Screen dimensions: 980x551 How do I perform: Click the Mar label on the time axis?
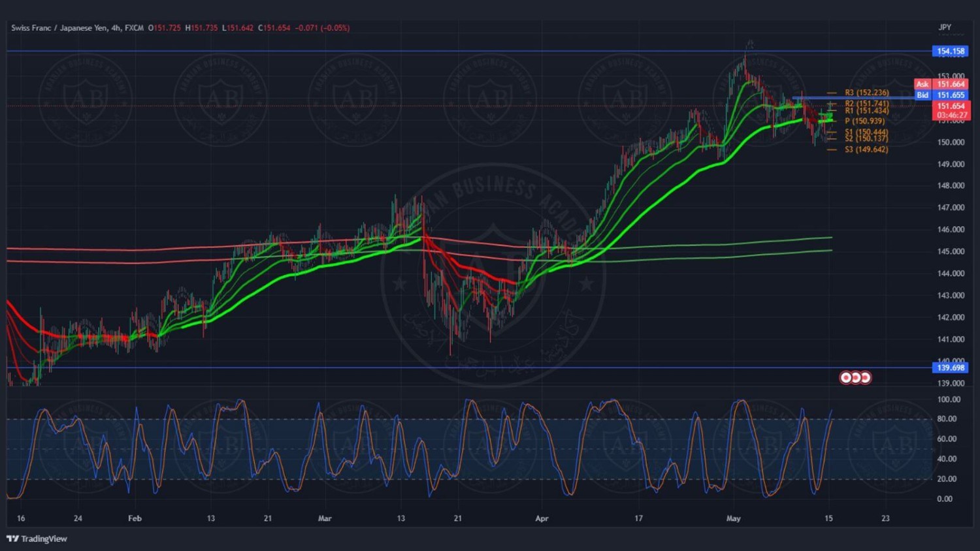(x=325, y=518)
